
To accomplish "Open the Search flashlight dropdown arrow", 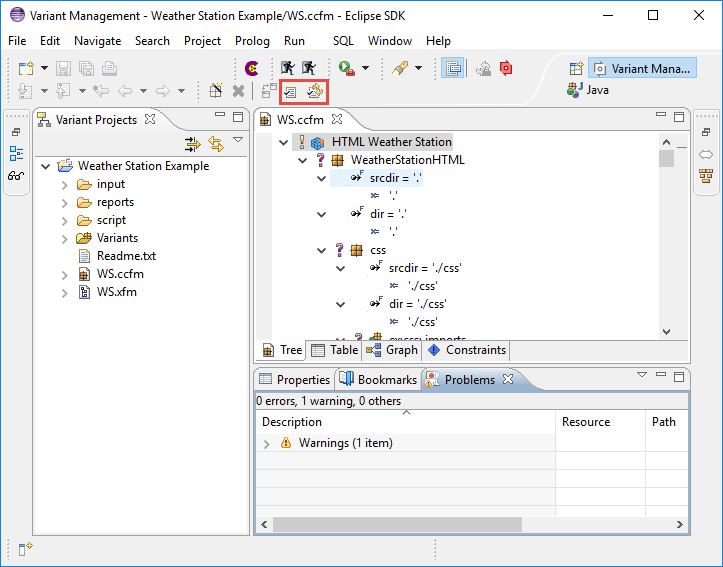I will pos(418,68).
